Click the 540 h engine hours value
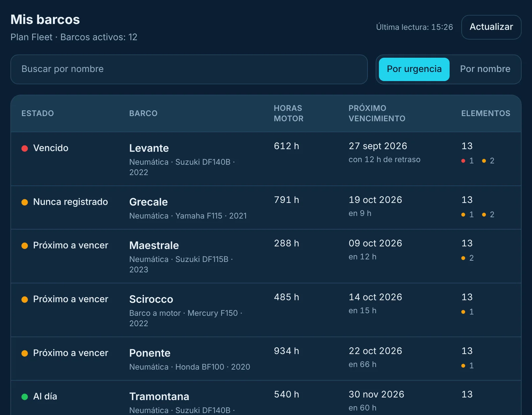This screenshot has height=415, width=532. tap(287, 395)
